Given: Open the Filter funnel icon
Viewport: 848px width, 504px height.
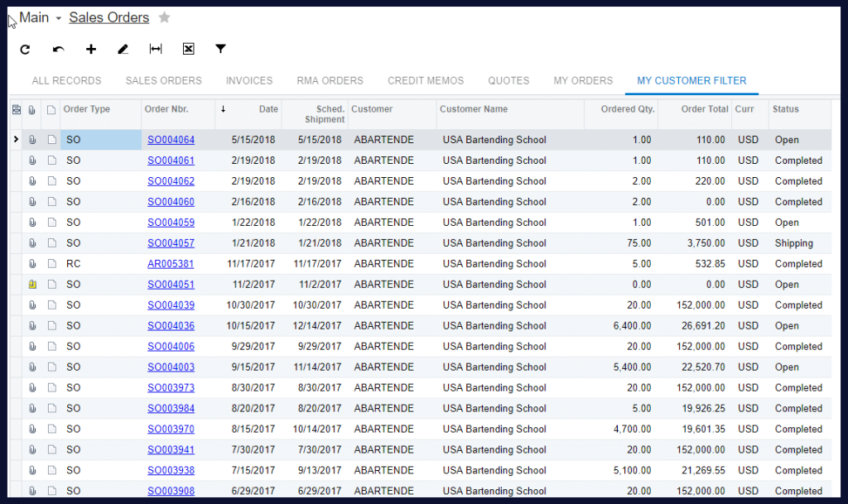Looking at the screenshot, I should pos(220,49).
